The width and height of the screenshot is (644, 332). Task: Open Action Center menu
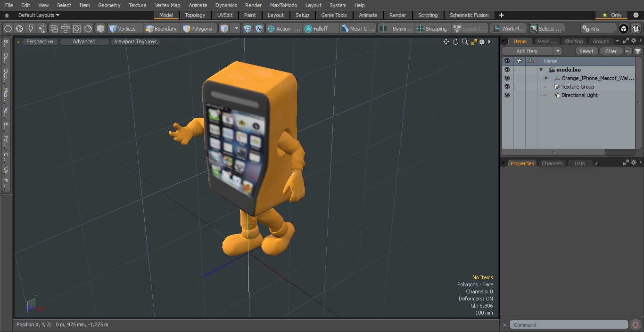[x=284, y=29]
